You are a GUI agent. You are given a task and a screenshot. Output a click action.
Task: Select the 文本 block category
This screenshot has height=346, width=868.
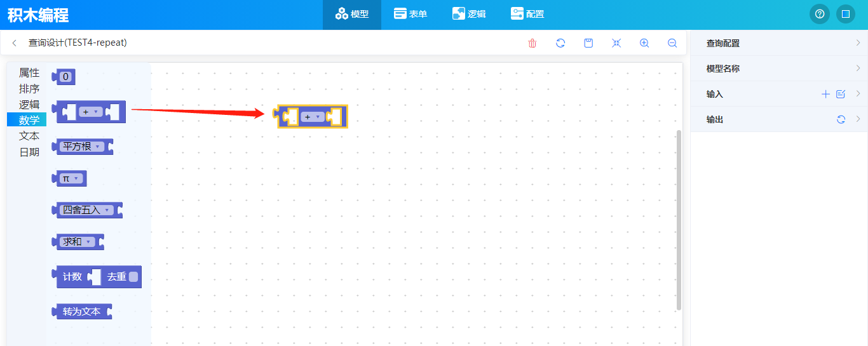pyautogui.click(x=29, y=136)
